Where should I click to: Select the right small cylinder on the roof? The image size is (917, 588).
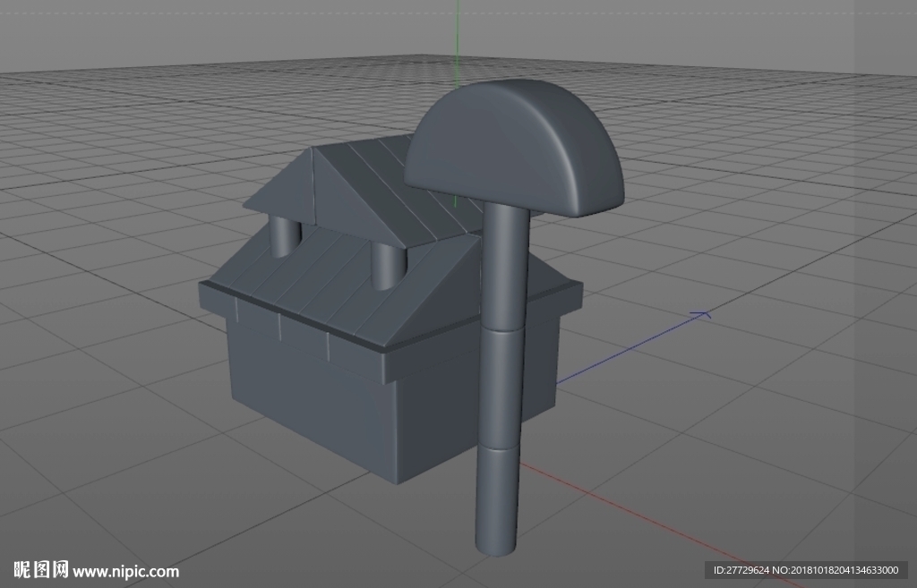[x=388, y=265]
